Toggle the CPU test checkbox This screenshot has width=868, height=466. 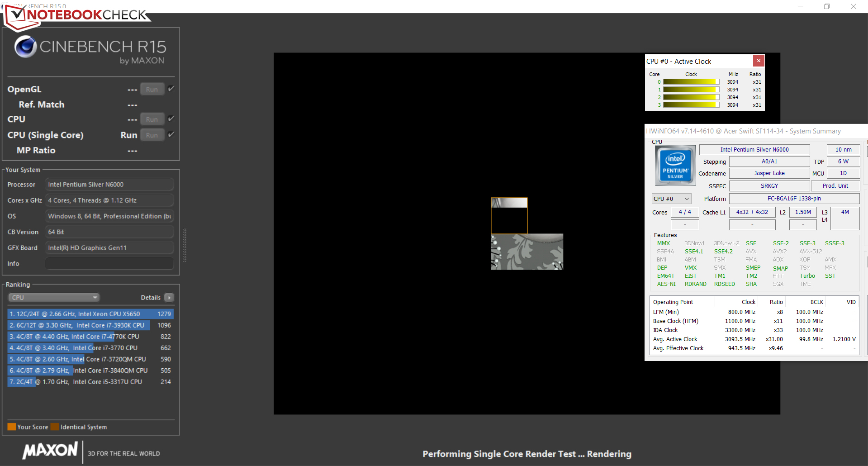(171, 119)
